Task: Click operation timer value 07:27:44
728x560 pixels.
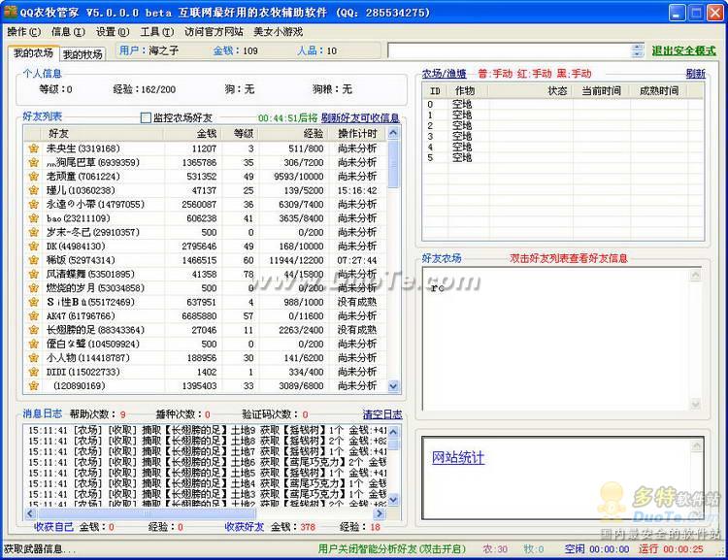Action: (357, 260)
